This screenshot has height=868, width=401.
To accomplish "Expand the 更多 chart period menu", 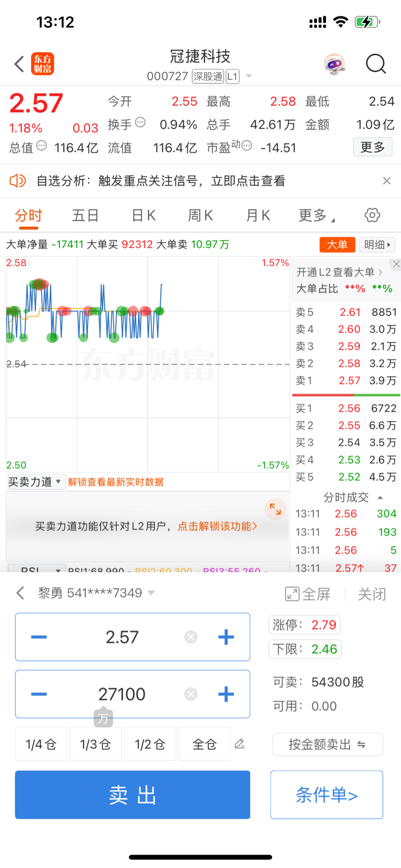I will click(316, 216).
